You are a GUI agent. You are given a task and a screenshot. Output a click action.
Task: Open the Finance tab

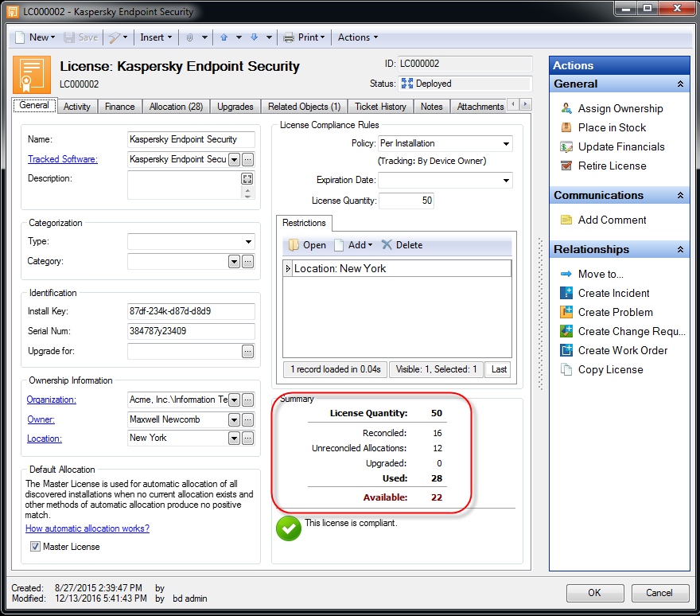point(119,107)
